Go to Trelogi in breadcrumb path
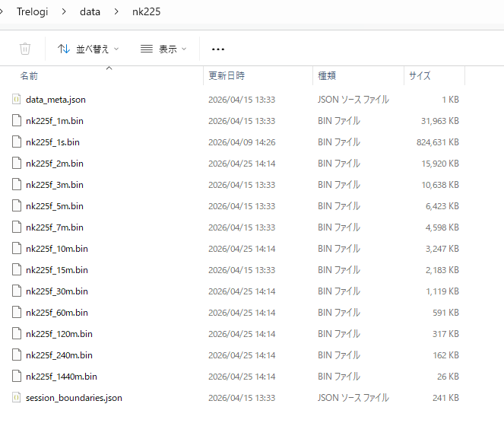The width and height of the screenshot is (504, 423). click(32, 12)
